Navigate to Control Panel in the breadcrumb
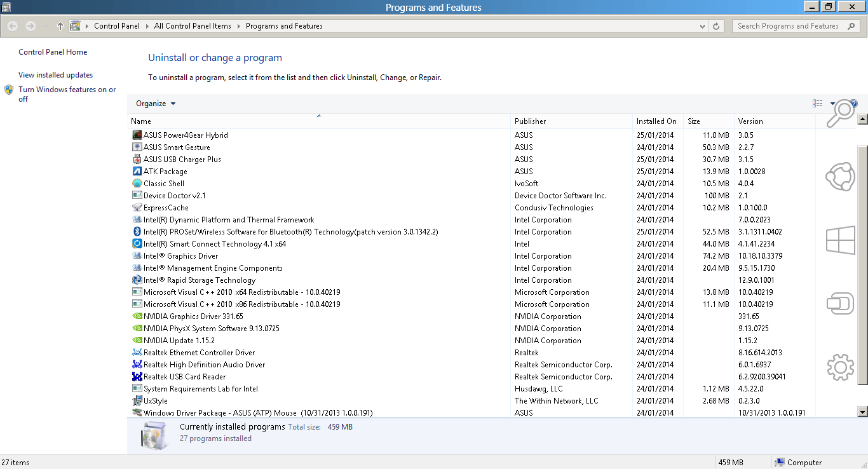This screenshot has width=868, height=469. pyautogui.click(x=117, y=26)
